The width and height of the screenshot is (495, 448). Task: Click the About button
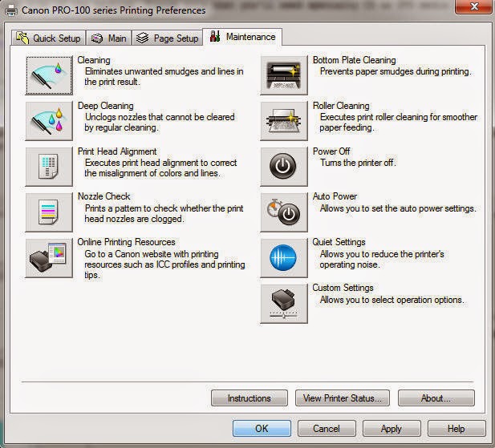pos(436,398)
